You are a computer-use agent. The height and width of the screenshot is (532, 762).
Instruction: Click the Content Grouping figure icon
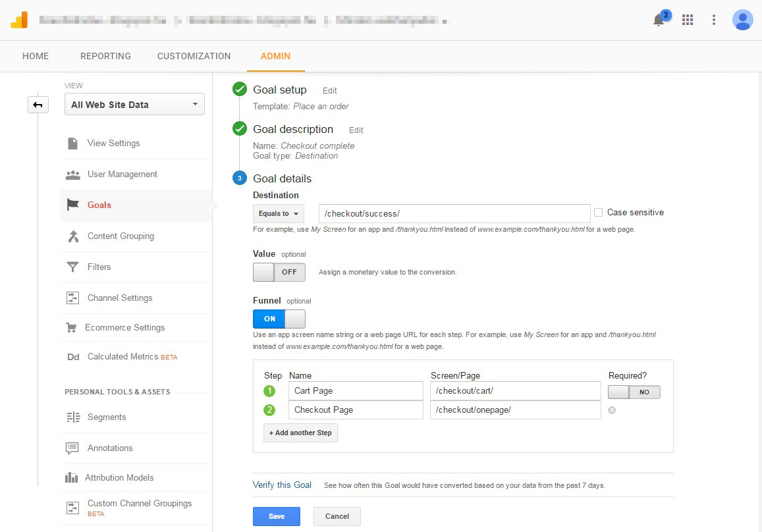pyautogui.click(x=73, y=236)
